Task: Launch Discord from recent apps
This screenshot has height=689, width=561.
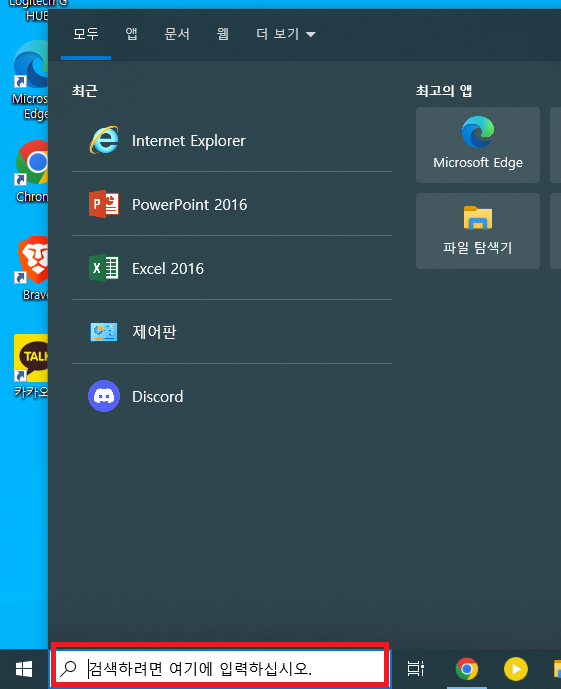Action: coord(232,396)
